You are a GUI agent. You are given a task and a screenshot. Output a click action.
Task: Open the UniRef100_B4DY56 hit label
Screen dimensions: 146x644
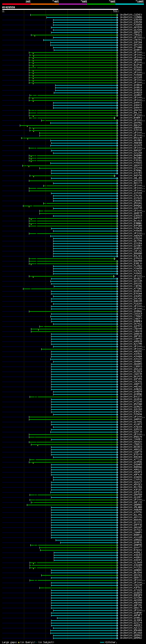click(131, 175)
